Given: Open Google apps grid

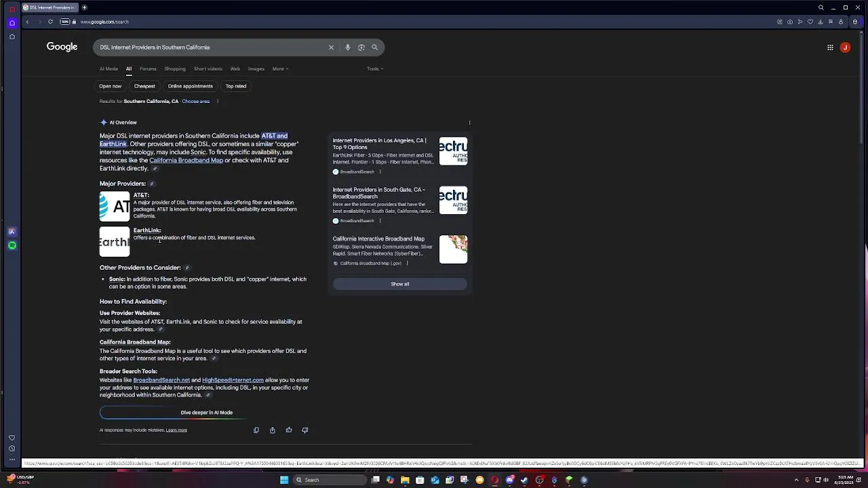Looking at the screenshot, I should [830, 47].
